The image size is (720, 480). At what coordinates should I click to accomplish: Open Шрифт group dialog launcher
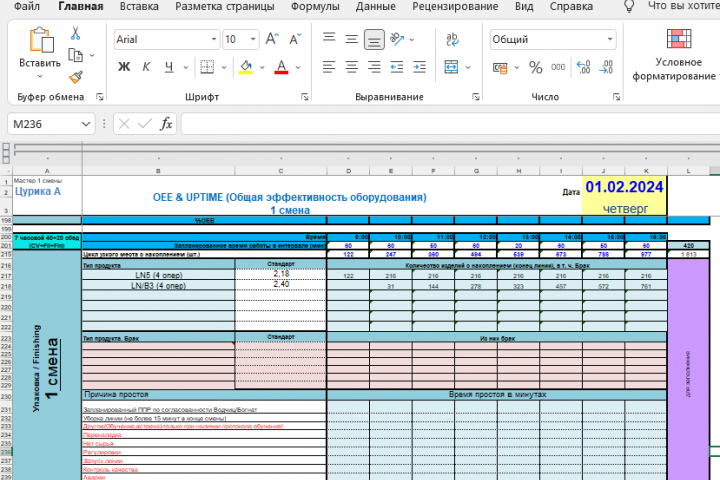click(304, 96)
